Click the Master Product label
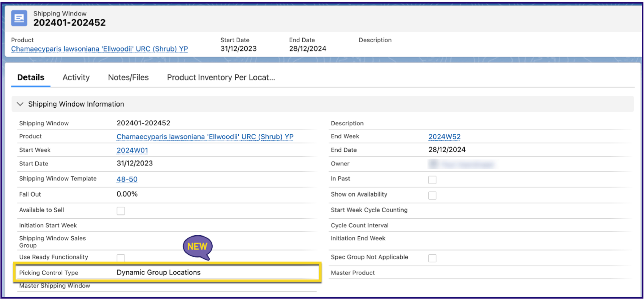This screenshot has width=644, height=301. pyautogui.click(x=353, y=273)
